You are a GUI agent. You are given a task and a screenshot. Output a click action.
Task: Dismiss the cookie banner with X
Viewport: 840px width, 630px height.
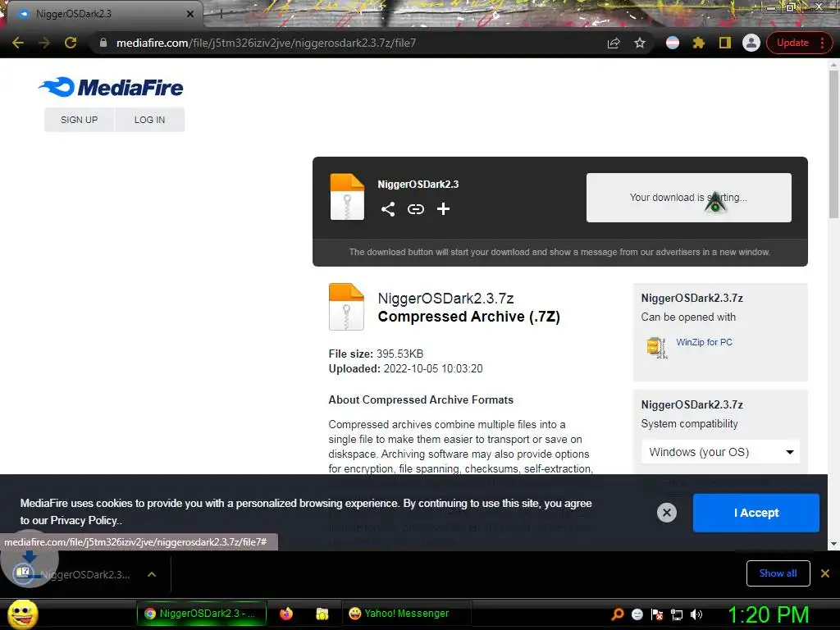667,513
